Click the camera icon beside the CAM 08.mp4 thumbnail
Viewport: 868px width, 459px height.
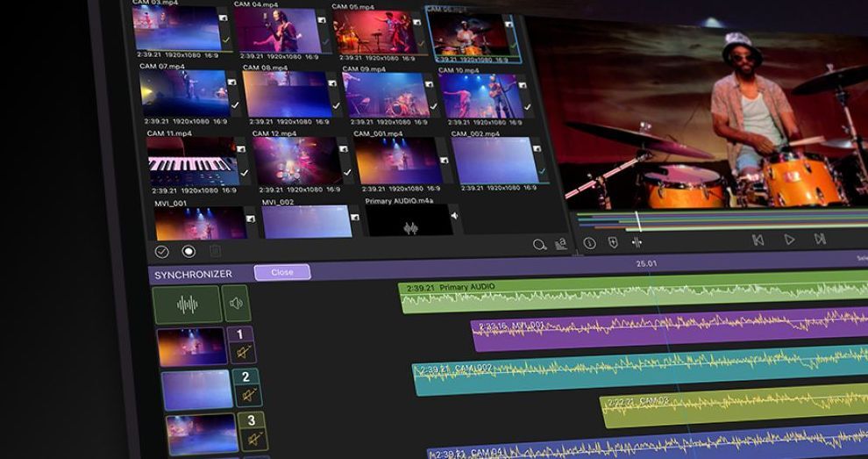point(332,83)
